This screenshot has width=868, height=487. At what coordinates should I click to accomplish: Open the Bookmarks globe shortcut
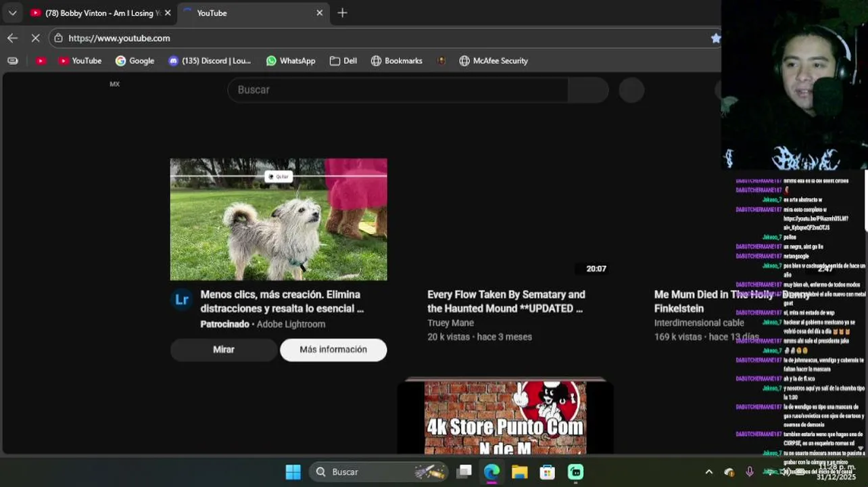pyautogui.click(x=396, y=61)
